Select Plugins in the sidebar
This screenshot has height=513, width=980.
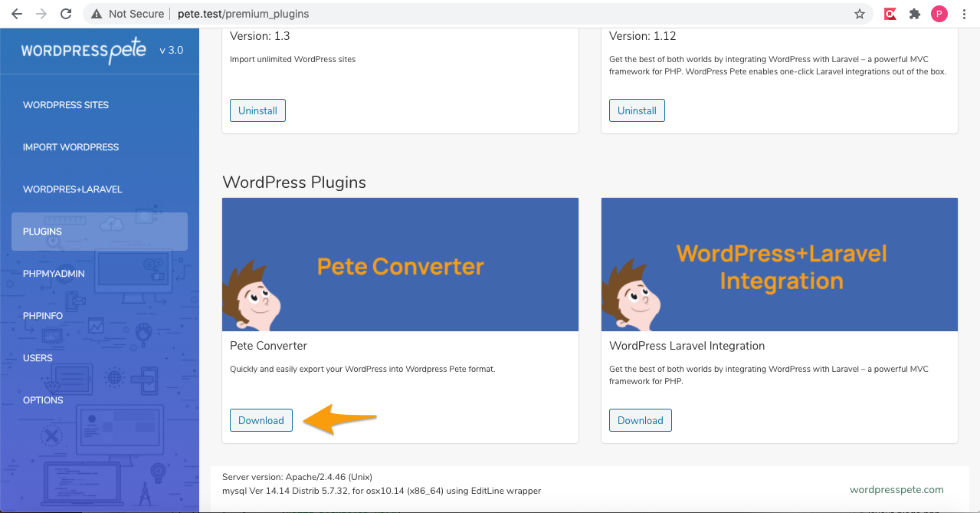point(100,232)
